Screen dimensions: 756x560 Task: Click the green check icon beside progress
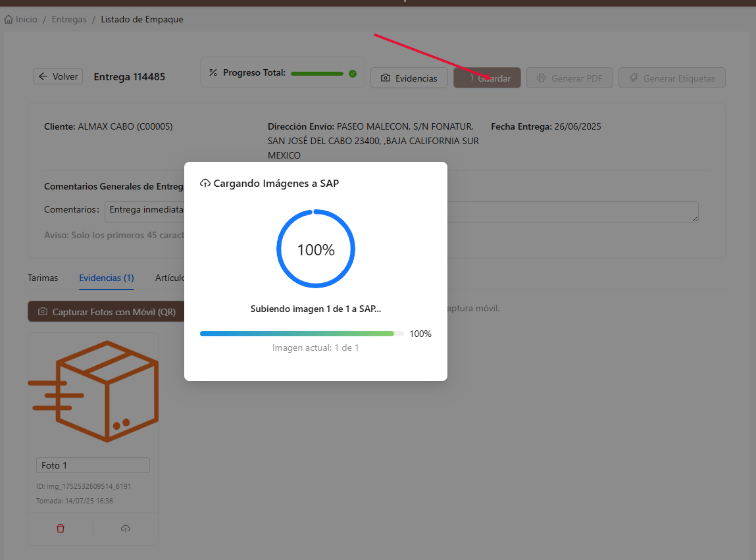(x=353, y=73)
